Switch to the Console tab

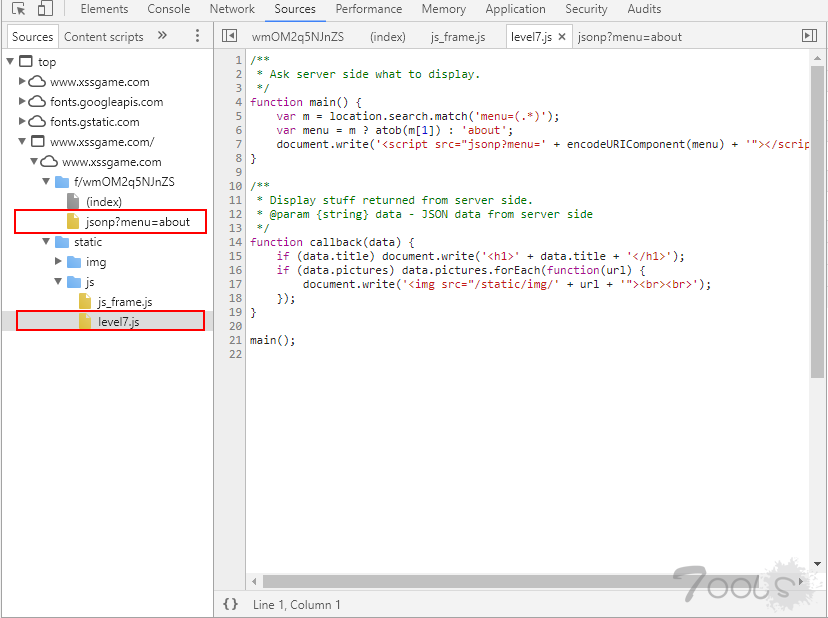pos(168,9)
